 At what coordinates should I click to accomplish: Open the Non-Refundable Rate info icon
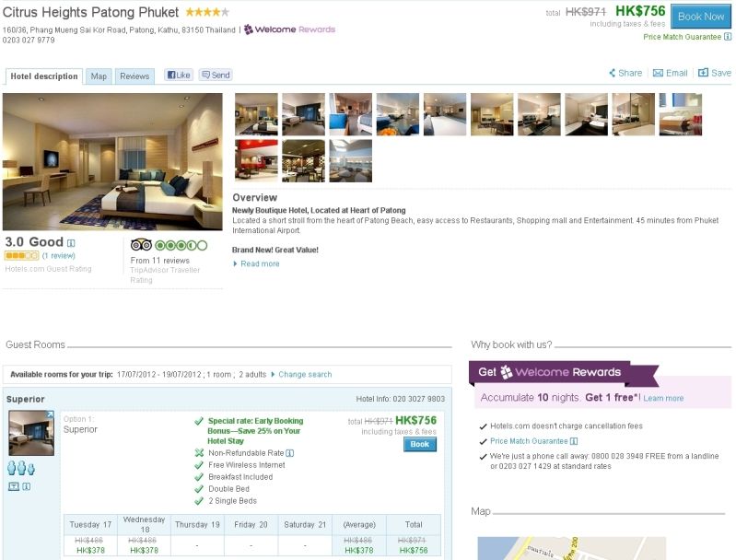290,453
